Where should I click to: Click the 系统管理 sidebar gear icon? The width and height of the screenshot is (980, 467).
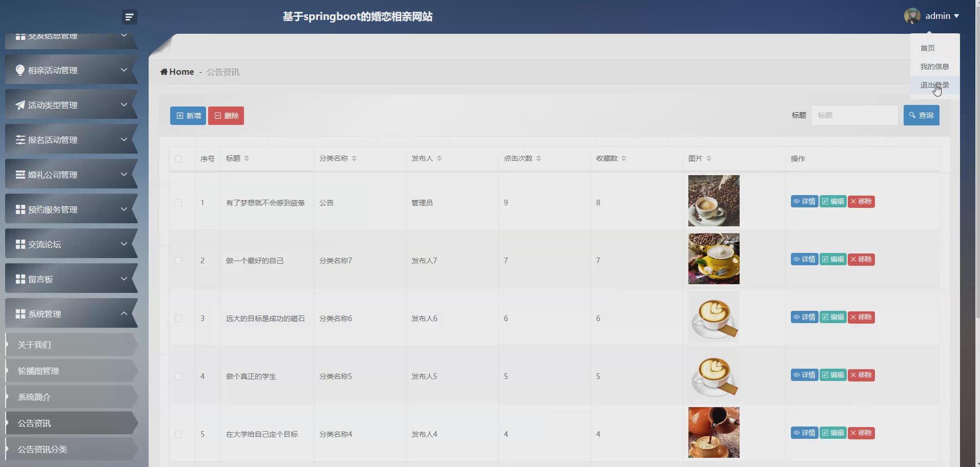pyautogui.click(x=20, y=313)
